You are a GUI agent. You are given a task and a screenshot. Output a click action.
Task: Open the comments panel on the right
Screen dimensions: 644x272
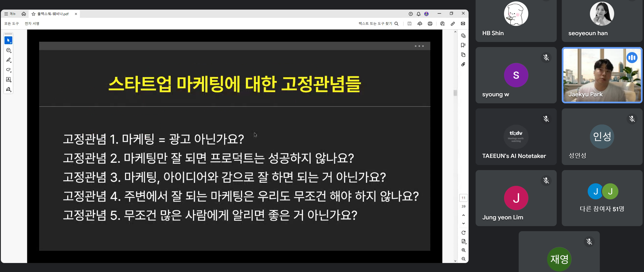[x=463, y=36]
